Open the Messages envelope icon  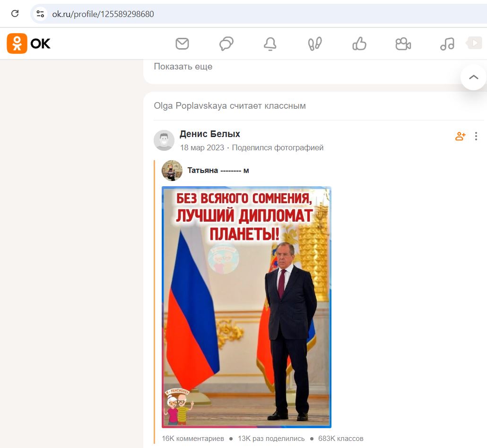[182, 44]
